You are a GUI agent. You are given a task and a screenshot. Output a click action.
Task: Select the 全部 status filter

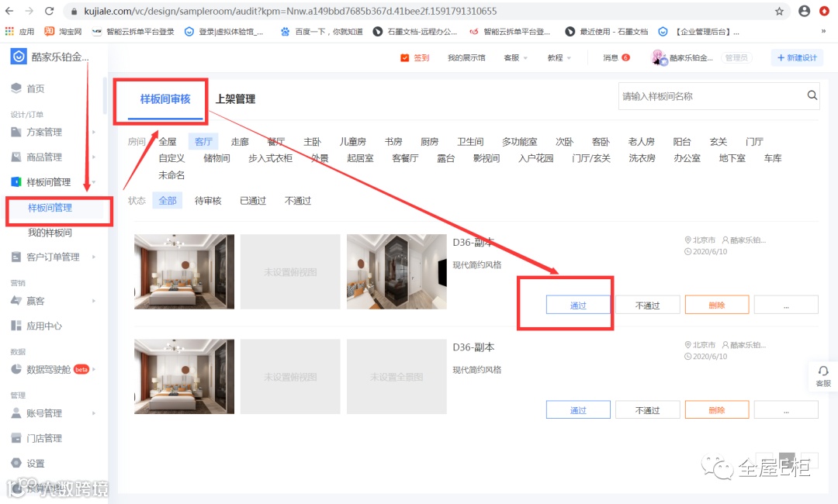tap(168, 200)
